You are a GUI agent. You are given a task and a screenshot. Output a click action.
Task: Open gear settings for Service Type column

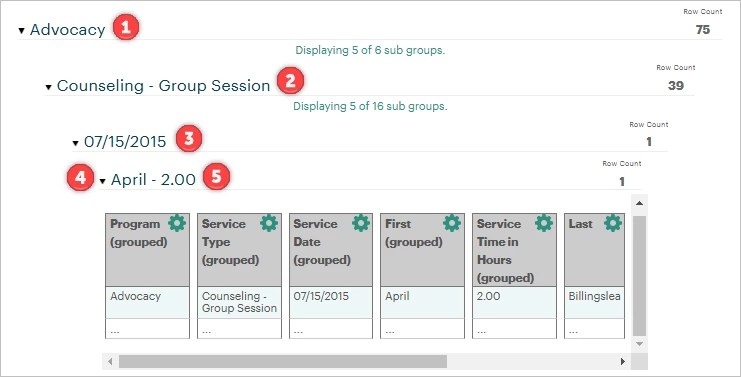click(x=269, y=223)
